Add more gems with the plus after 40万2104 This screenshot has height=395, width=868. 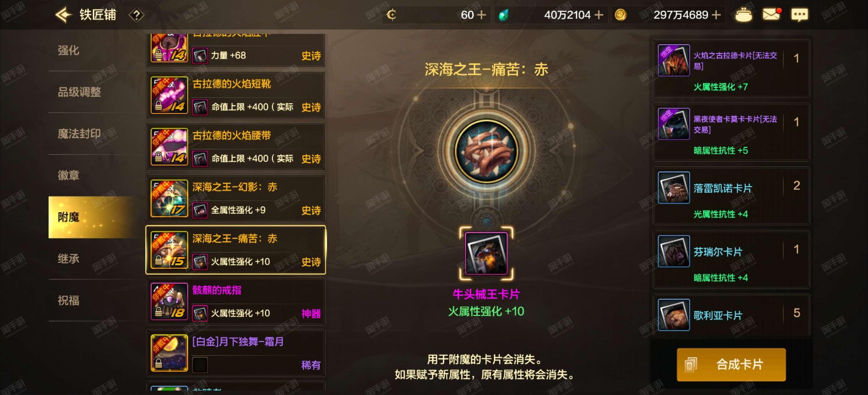[x=599, y=15]
